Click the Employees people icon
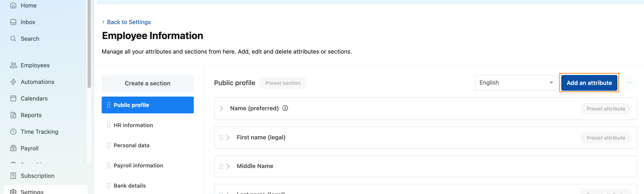This screenshot has height=194, width=644. point(13,65)
